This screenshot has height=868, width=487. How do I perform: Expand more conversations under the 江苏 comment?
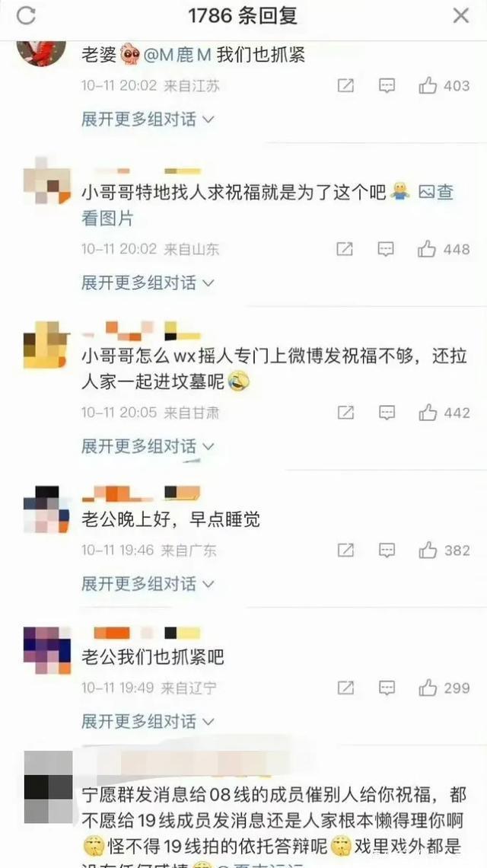click(x=148, y=119)
